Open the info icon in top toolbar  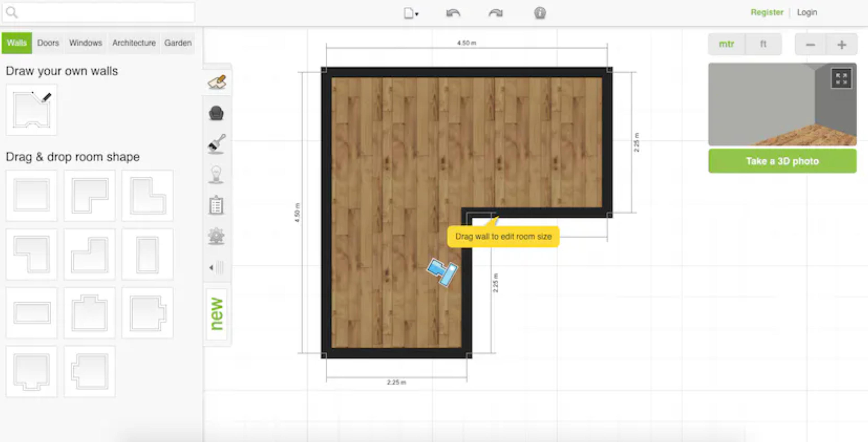point(540,13)
